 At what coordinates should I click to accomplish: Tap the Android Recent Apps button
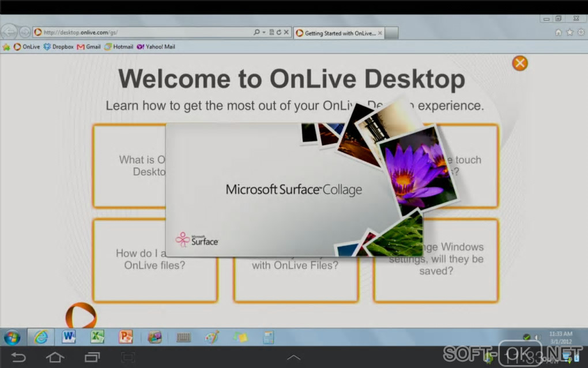coord(92,357)
